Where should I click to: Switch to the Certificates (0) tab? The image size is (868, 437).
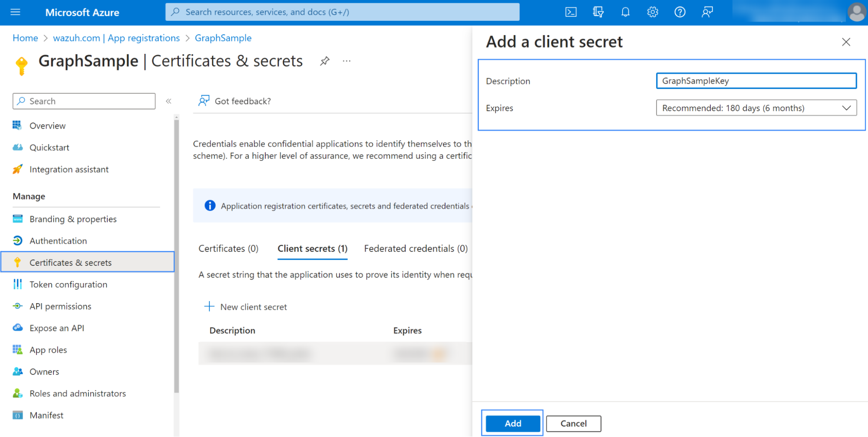coord(228,248)
